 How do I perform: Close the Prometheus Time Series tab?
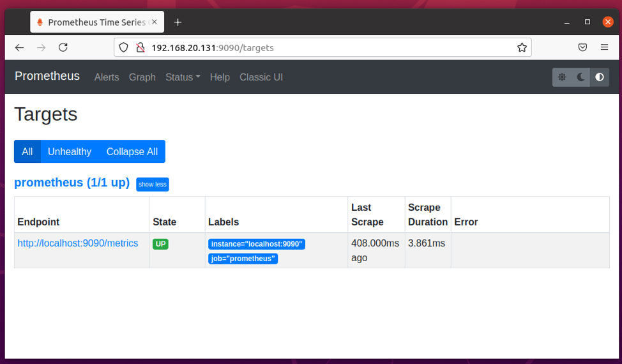[x=155, y=22]
